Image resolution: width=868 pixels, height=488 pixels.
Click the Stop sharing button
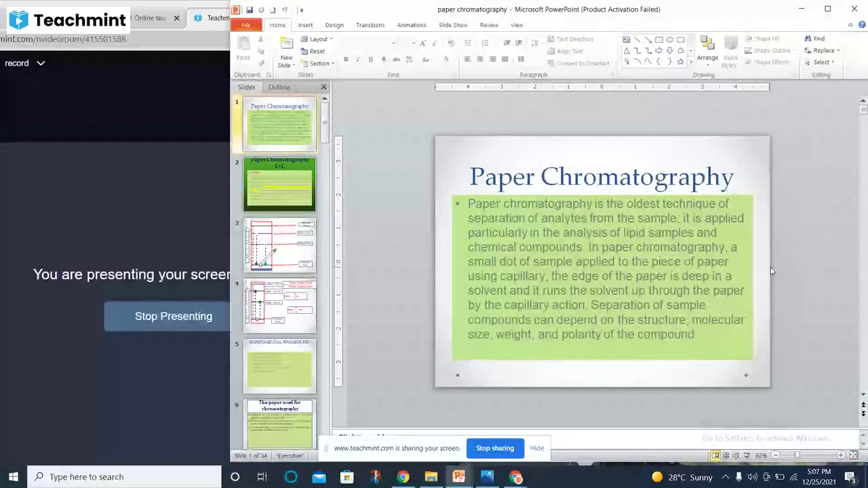(495, 448)
